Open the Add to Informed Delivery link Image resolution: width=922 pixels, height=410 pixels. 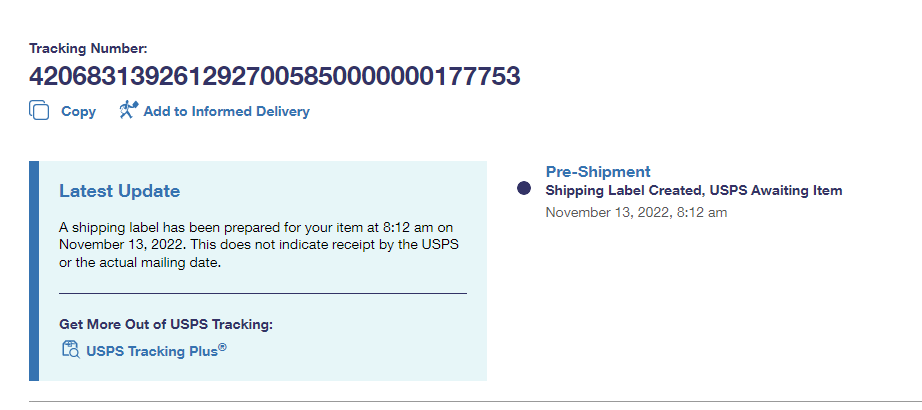226,112
